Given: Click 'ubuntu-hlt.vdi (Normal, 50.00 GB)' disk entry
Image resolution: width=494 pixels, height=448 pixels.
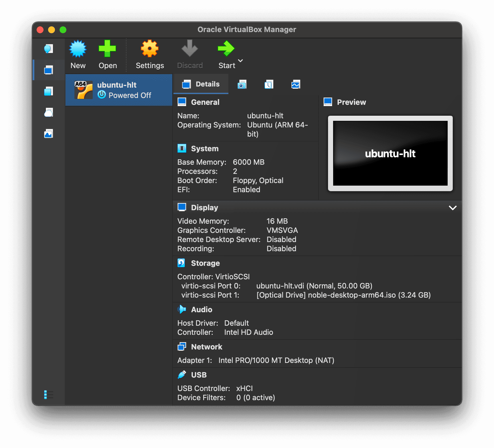Looking at the screenshot, I should click(314, 286).
